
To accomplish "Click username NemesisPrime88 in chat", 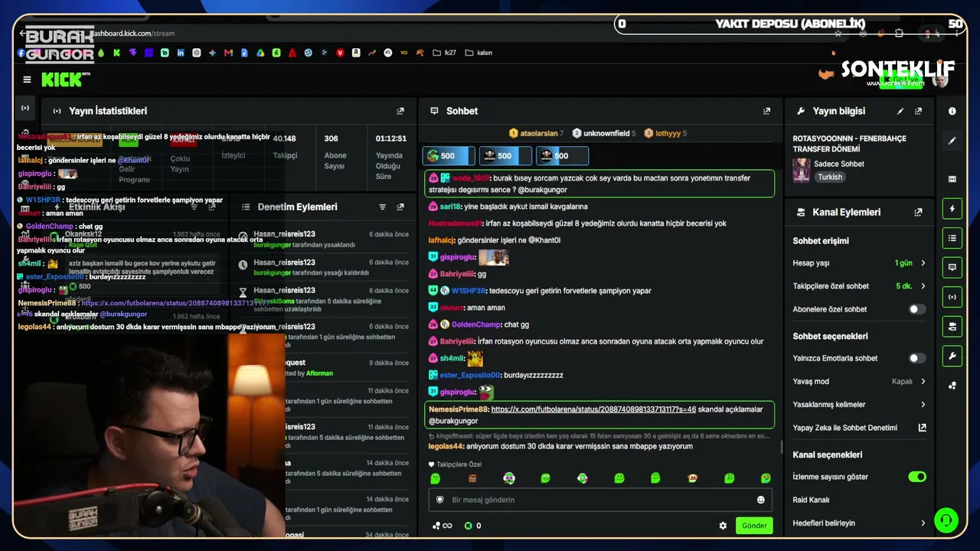I will [459, 409].
